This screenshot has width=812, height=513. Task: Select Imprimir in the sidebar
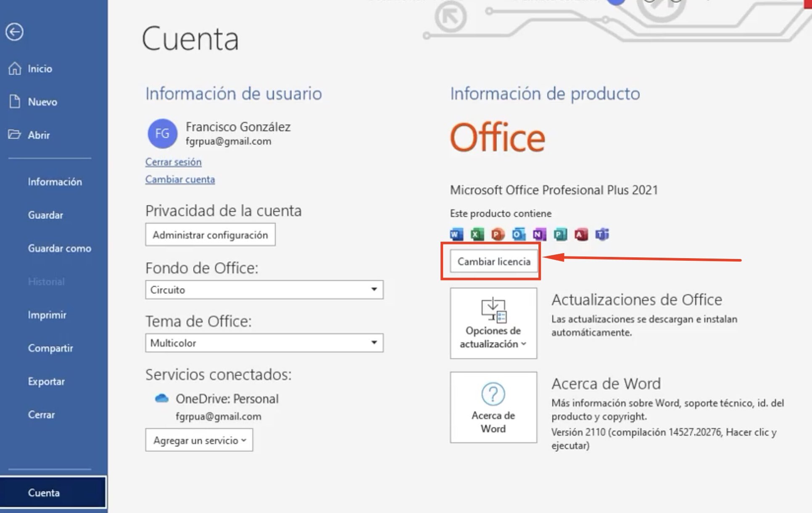point(47,315)
